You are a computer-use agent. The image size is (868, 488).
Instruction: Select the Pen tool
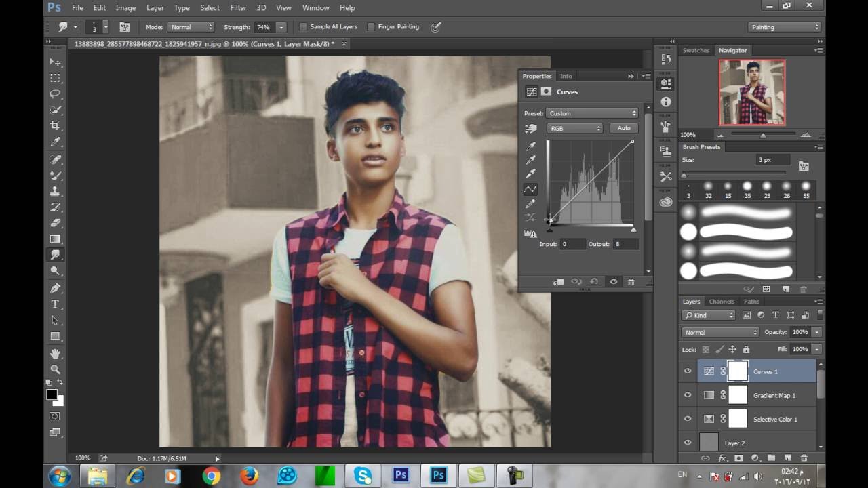pos(55,288)
